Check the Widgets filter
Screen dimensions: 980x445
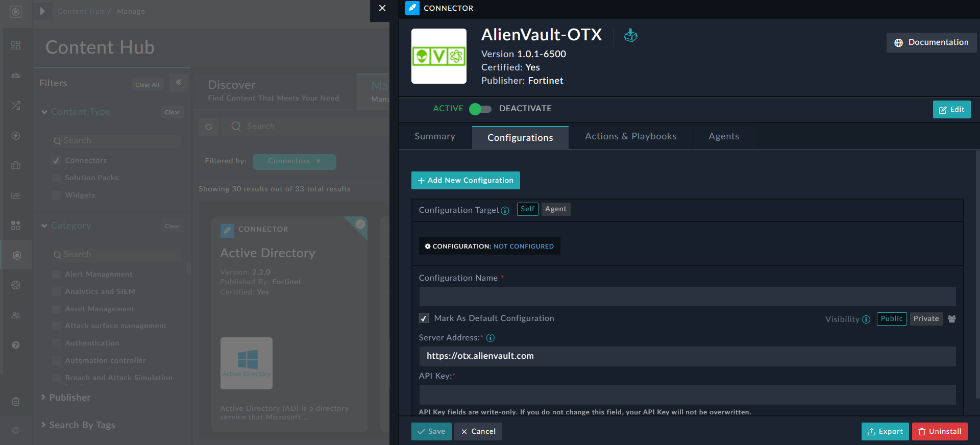(57, 195)
